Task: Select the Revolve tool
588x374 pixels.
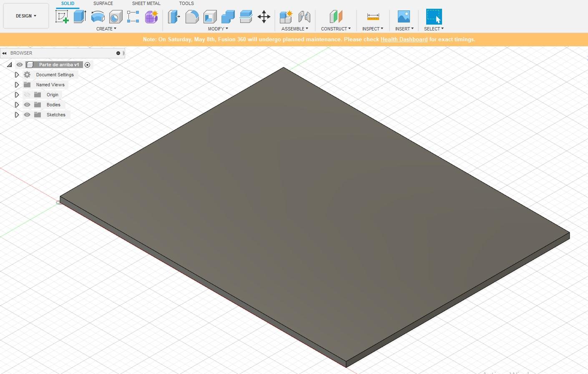Action: tap(98, 17)
